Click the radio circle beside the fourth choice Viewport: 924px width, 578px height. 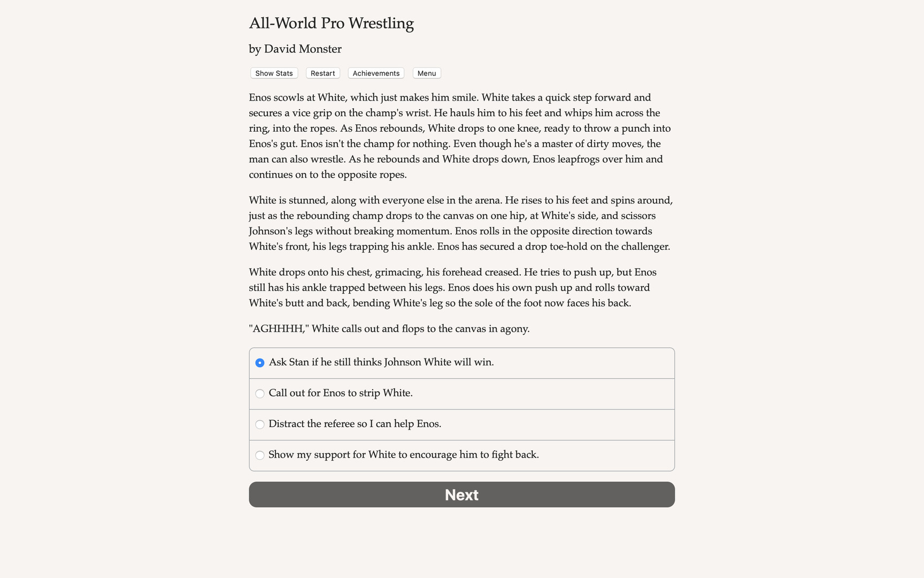tap(260, 455)
